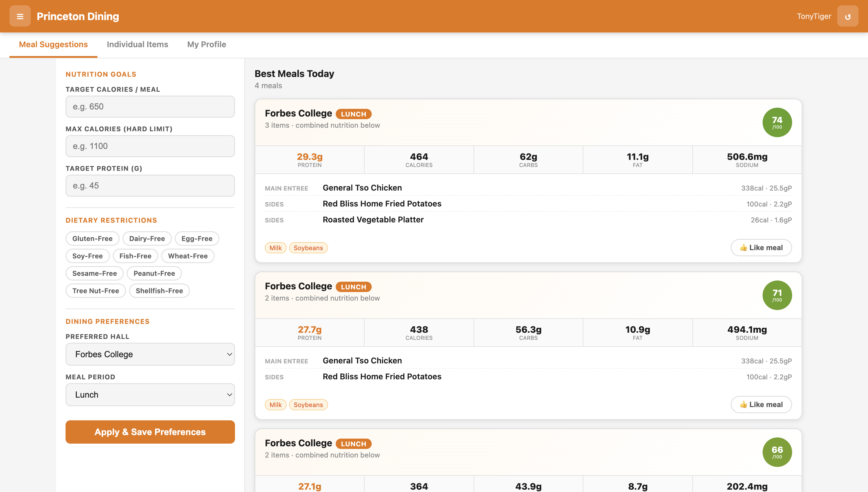Like the first Forbes College meal

[761, 248]
